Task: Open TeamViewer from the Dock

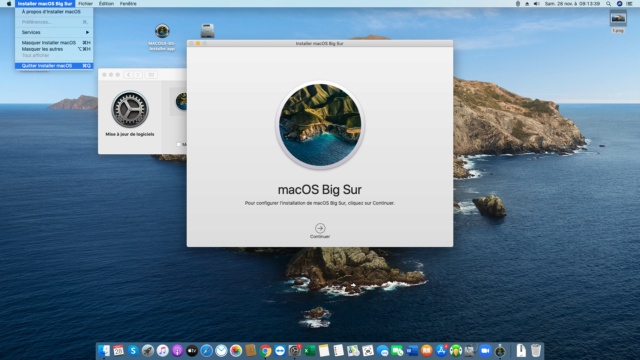Action: click(280, 351)
